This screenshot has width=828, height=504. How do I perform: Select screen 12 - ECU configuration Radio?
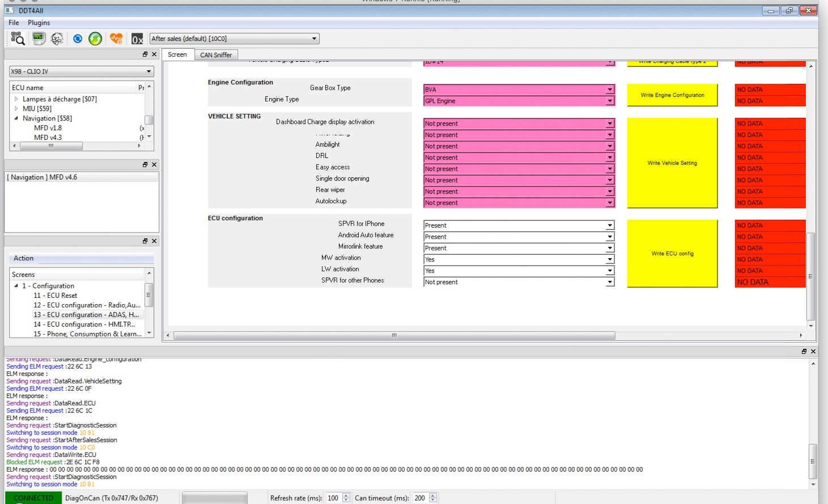pyautogui.click(x=87, y=305)
